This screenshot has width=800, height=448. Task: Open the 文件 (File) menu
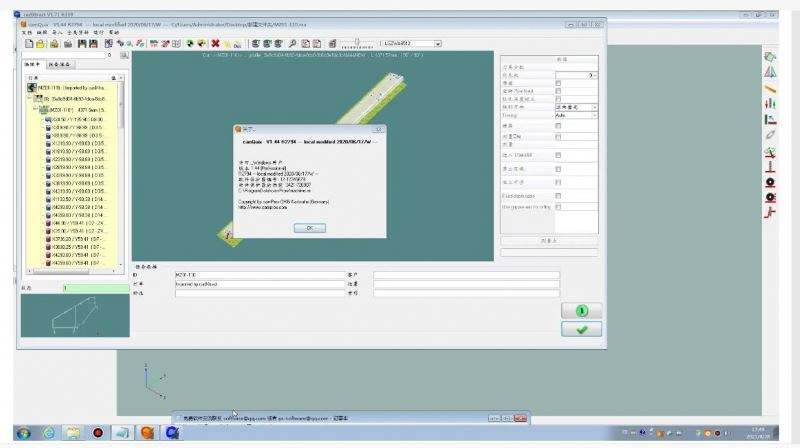tap(26, 33)
